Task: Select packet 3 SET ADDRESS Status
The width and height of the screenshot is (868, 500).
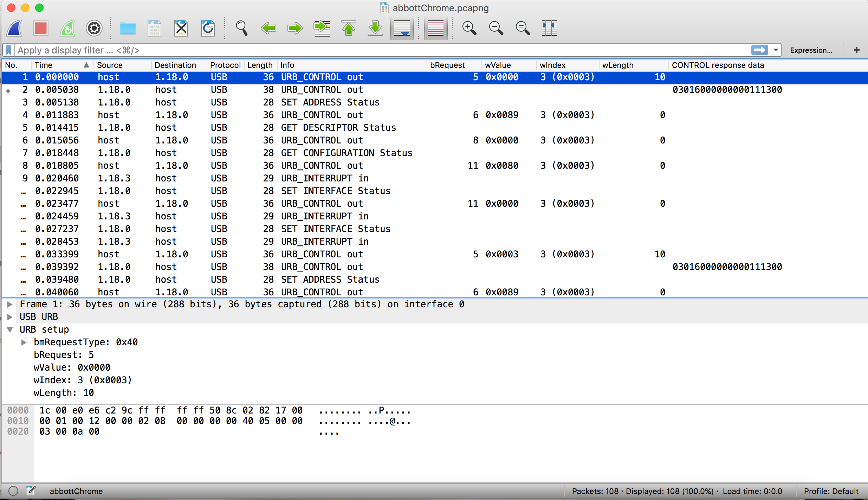Action: pos(435,102)
